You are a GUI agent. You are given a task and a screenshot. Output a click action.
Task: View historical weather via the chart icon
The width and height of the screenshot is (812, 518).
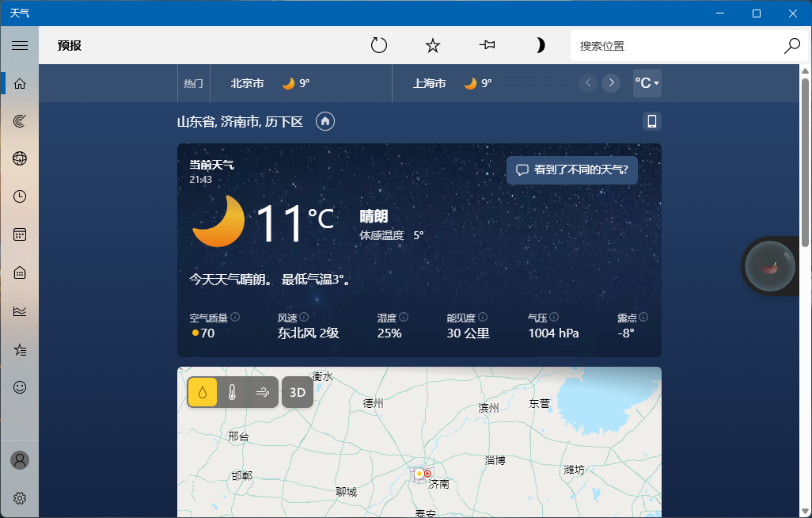(x=20, y=311)
